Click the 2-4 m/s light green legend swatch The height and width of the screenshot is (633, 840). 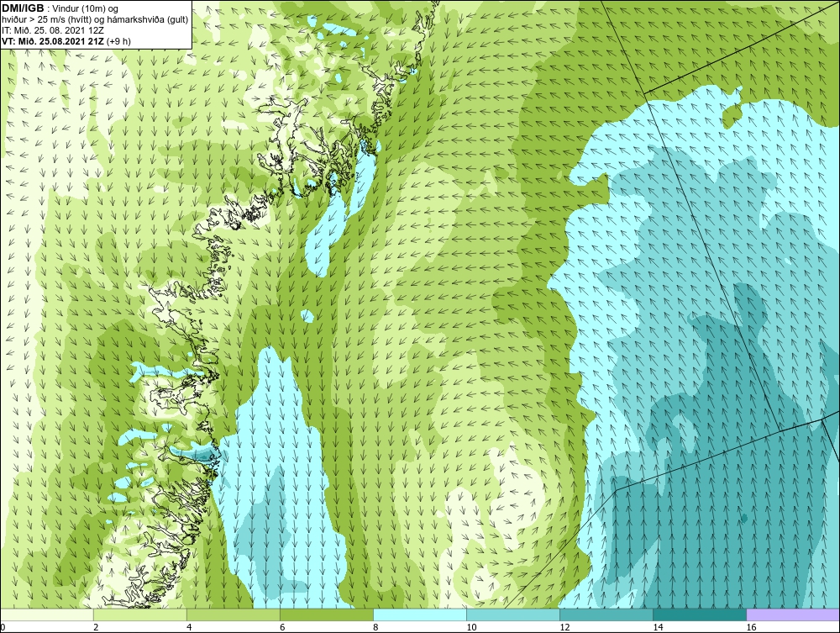click(x=139, y=615)
